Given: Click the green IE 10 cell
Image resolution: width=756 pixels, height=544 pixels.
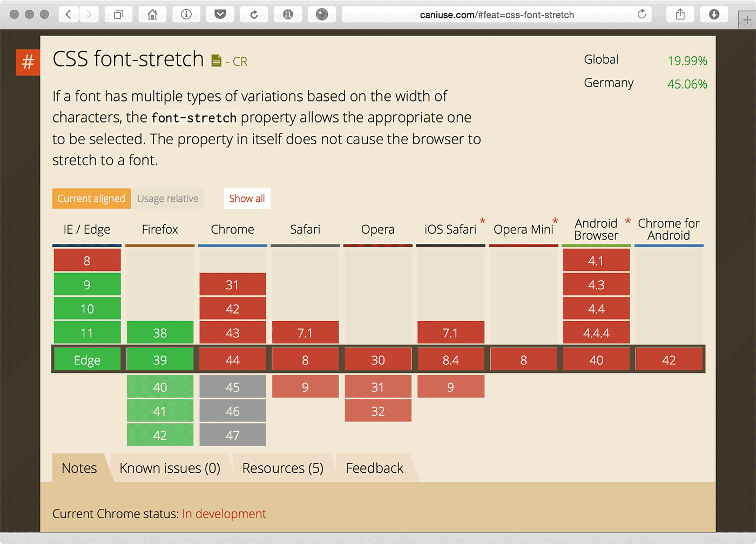Looking at the screenshot, I should (x=87, y=309).
